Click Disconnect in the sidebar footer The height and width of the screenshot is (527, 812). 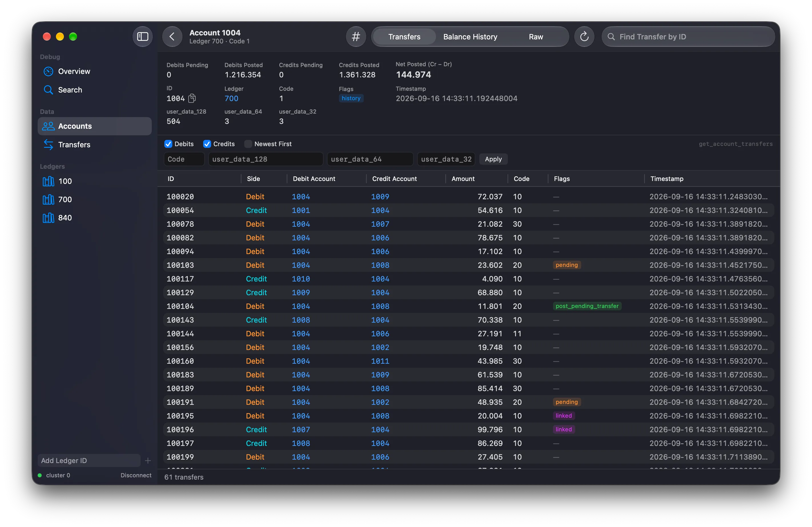click(136, 475)
